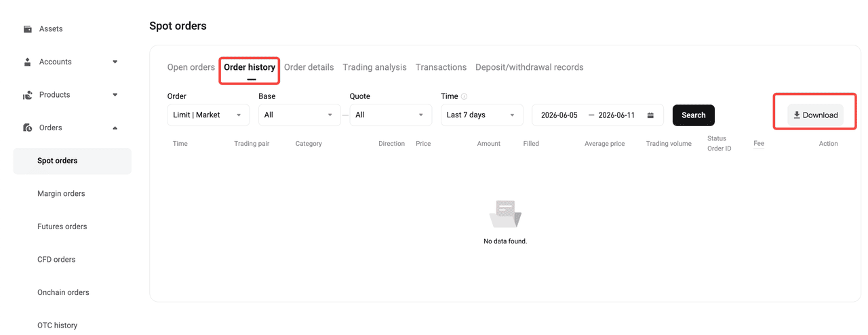Click the Download button
Viewport: 868px width, 335px height.
[x=815, y=115]
